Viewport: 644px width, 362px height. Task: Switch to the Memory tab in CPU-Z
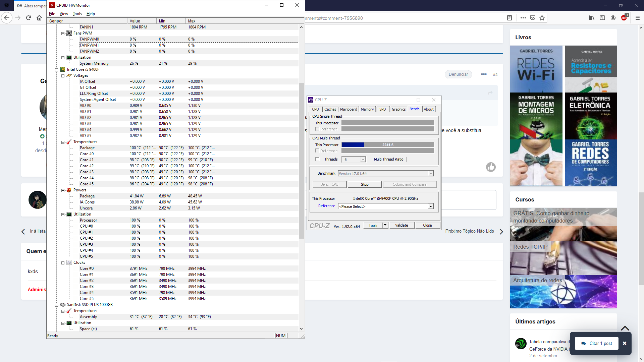click(367, 109)
